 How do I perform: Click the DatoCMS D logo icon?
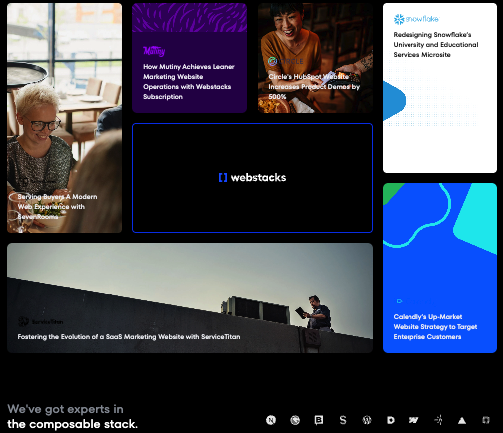coord(391,420)
